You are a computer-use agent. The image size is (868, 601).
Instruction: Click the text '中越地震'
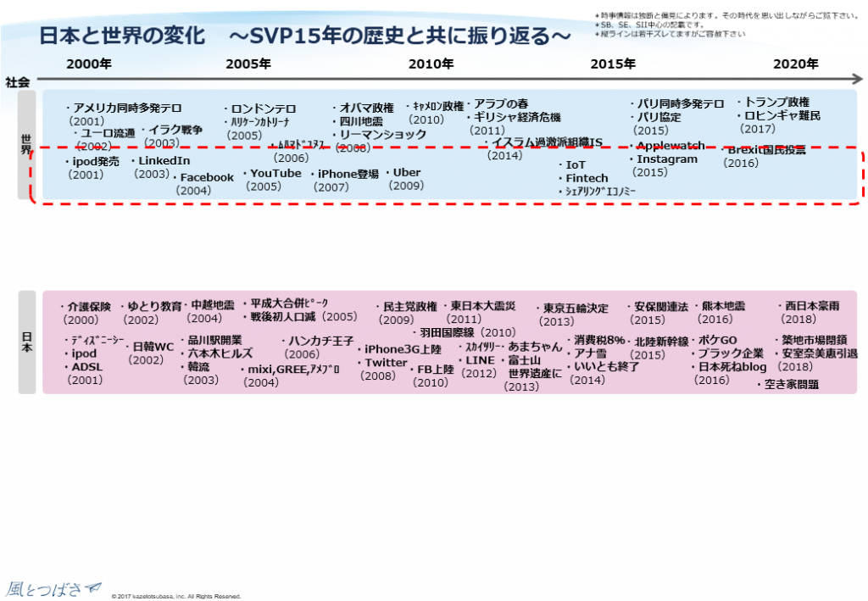tap(213, 305)
